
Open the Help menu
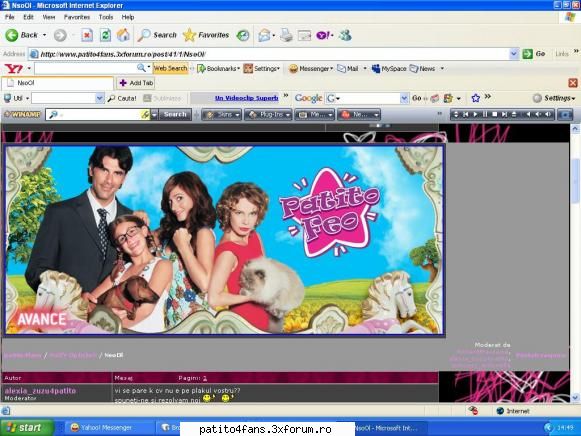(128, 17)
